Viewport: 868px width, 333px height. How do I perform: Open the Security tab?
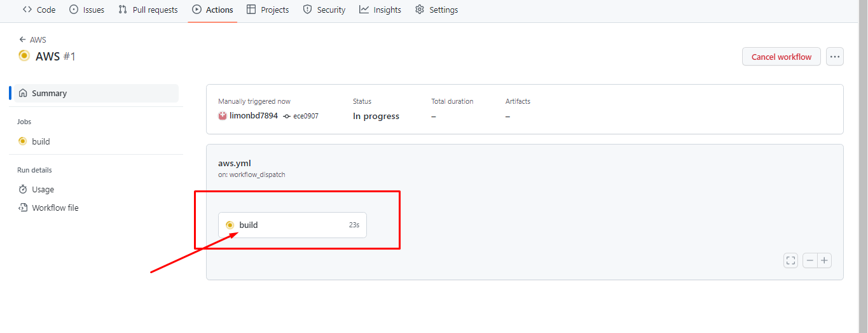coord(324,10)
